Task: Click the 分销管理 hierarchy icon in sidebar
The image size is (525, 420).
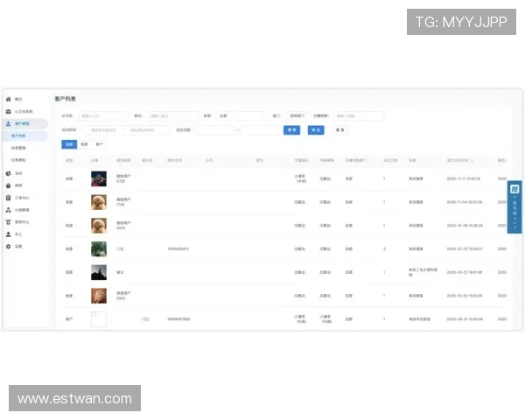Action: click(8, 210)
